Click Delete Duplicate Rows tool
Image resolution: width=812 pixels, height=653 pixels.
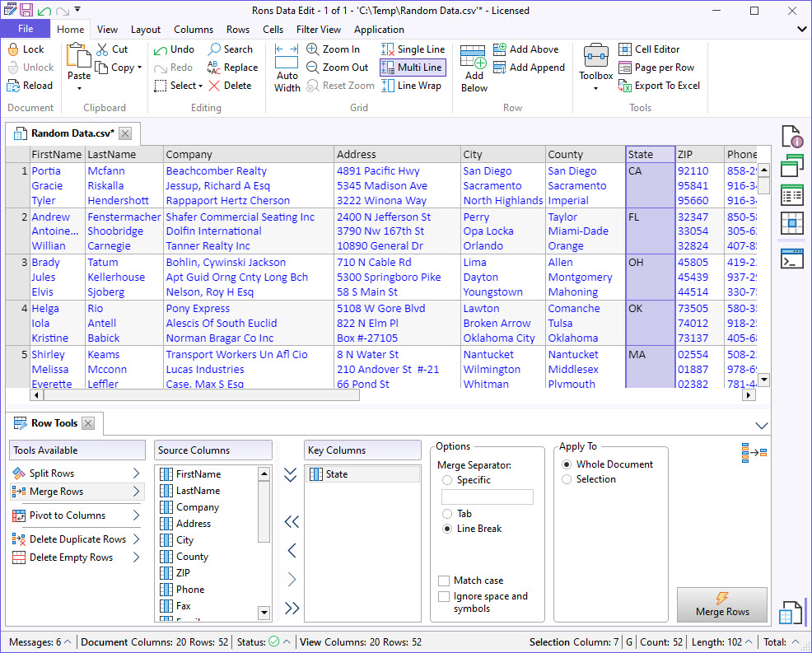click(77, 539)
